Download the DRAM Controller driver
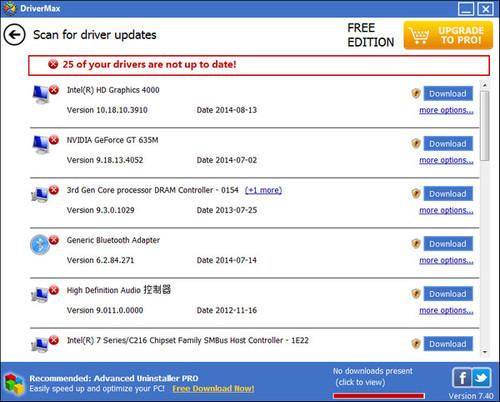 point(448,194)
